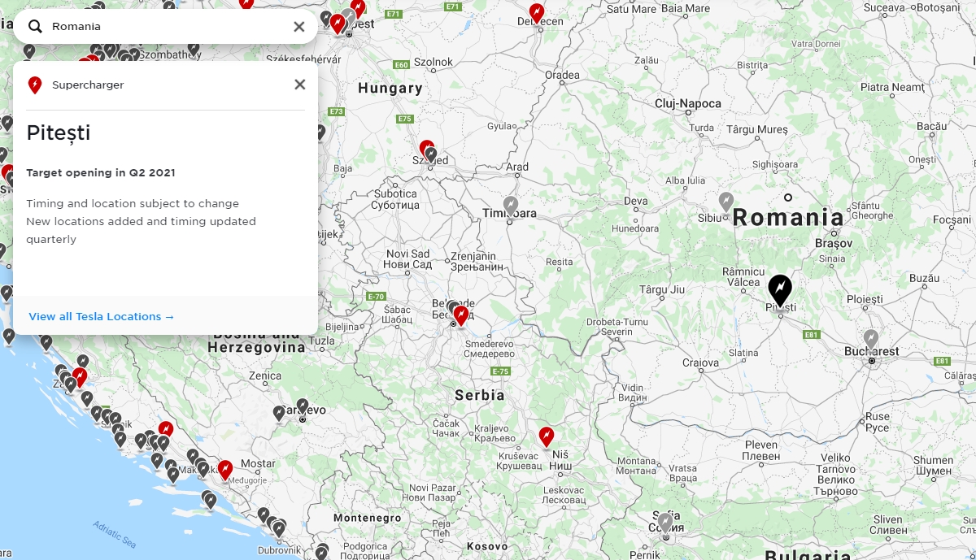Click the red pin near Međugorje
The width and height of the screenshot is (976, 560).
coord(225,470)
